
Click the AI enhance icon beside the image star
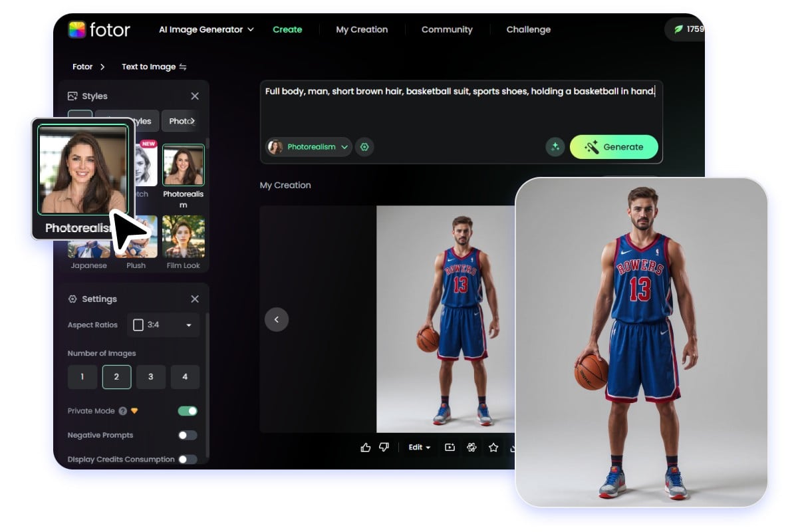(x=471, y=448)
